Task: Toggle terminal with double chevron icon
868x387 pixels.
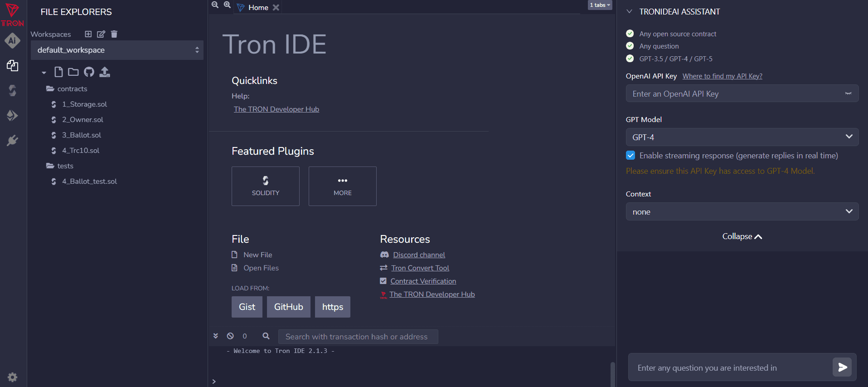Action: pyautogui.click(x=216, y=336)
